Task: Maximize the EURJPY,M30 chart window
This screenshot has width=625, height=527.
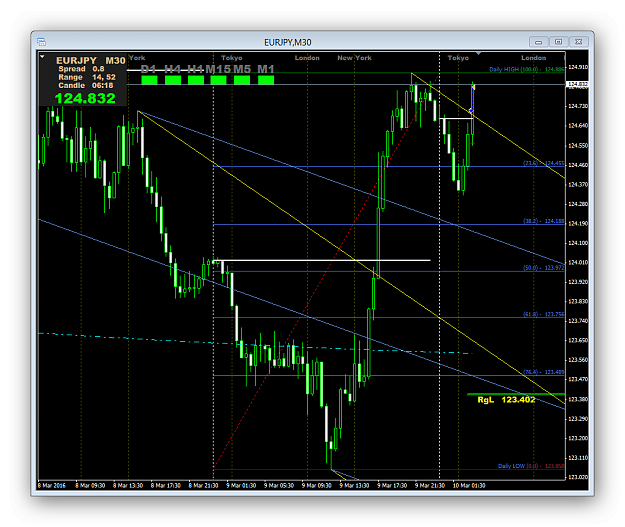Action: pyautogui.click(x=558, y=42)
